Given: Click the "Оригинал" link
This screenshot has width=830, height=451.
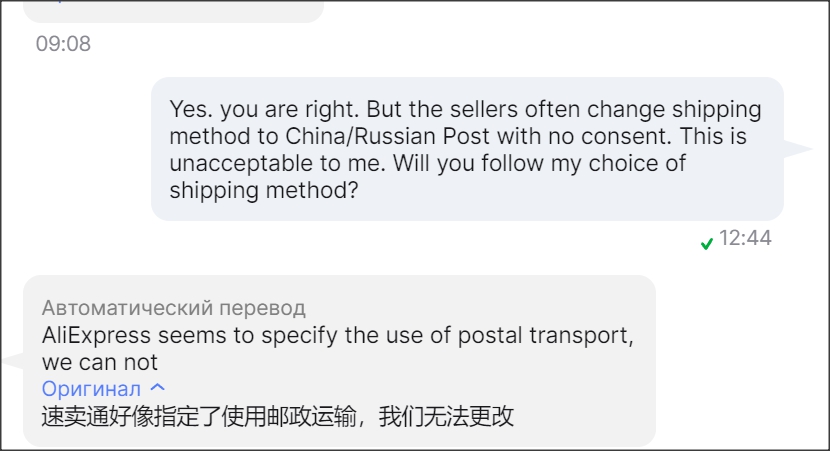Looking at the screenshot, I should point(92,388).
